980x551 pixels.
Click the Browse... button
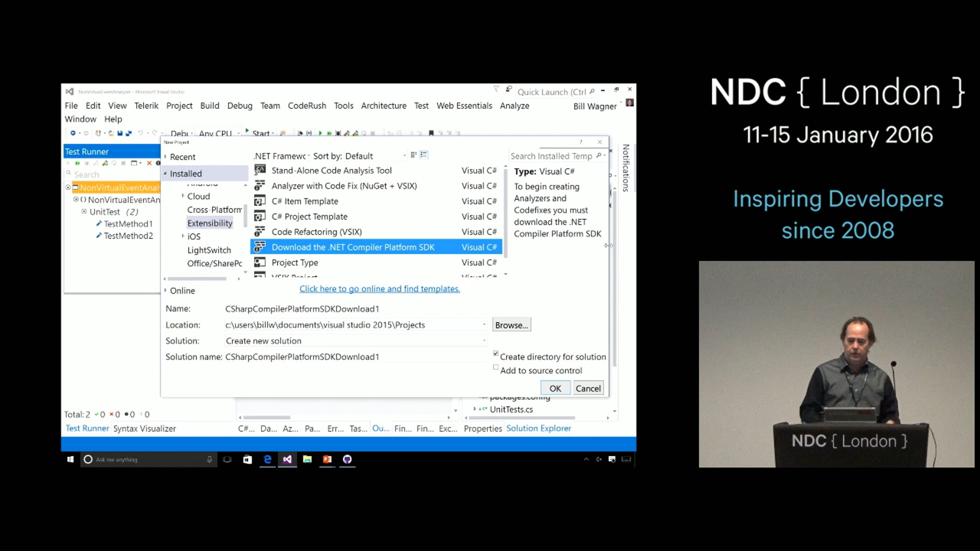coord(512,325)
